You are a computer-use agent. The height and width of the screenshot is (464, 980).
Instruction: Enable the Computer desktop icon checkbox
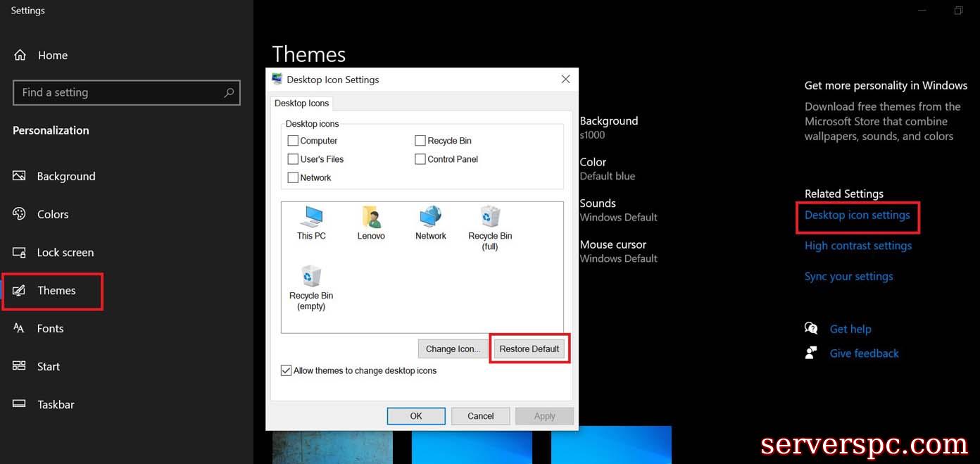(x=293, y=141)
